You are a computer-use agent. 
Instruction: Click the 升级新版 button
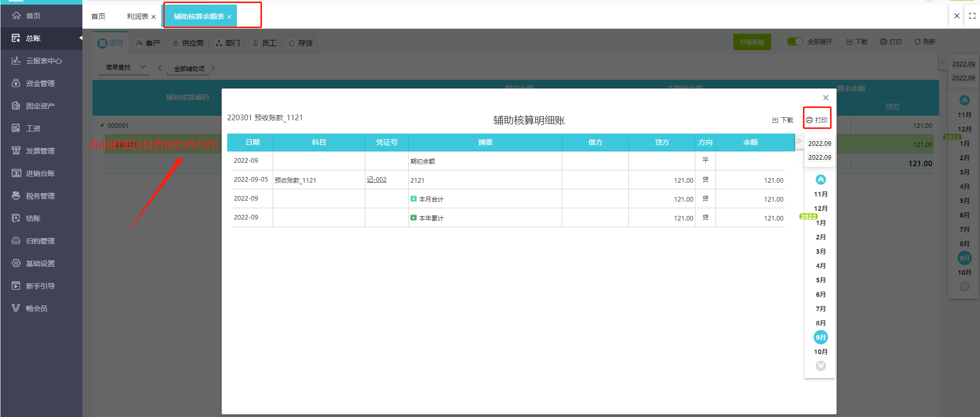752,42
